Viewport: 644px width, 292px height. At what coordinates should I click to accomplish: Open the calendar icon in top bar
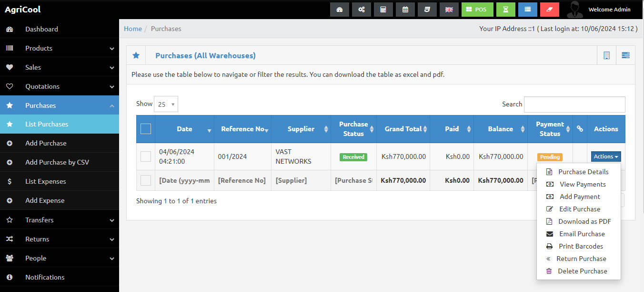[x=405, y=10]
